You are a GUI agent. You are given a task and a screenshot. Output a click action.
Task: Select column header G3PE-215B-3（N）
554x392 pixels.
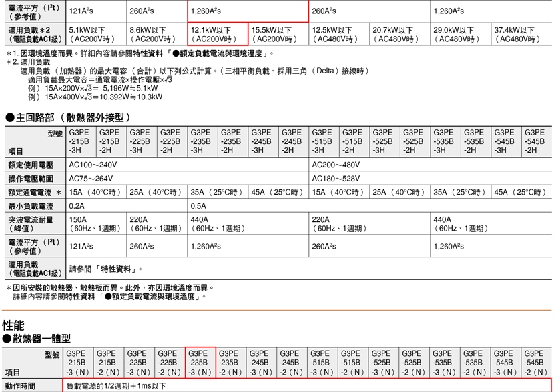pyautogui.click(x=78, y=363)
